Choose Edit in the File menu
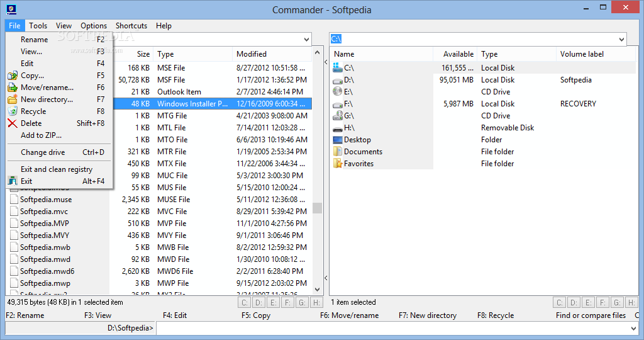Viewport: 644px width, 340px height. (x=59, y=64)
